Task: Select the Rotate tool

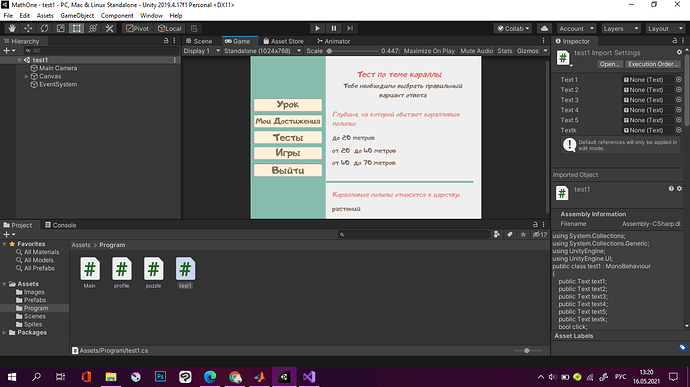Action: 44,29
